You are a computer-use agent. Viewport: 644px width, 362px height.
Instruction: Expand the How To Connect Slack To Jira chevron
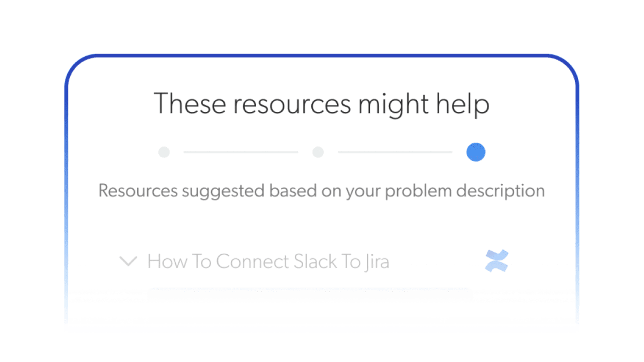pyautogui.click(x=128, y=261)
